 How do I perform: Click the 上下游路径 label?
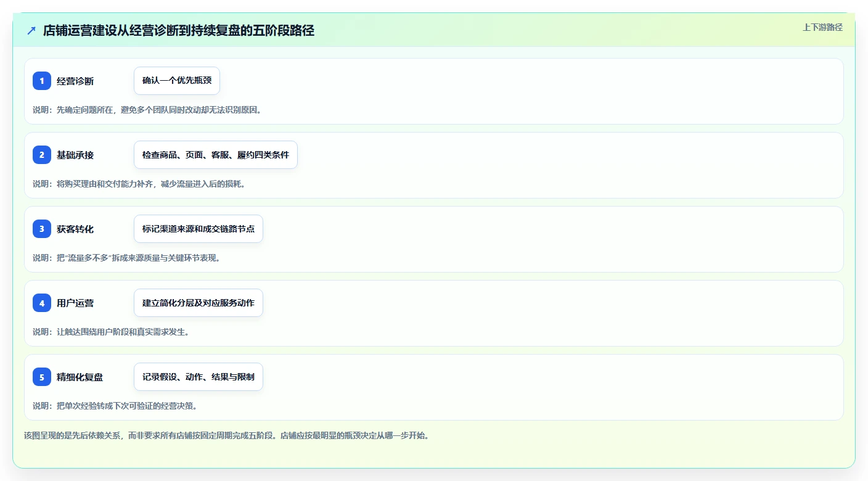[822, 27]
